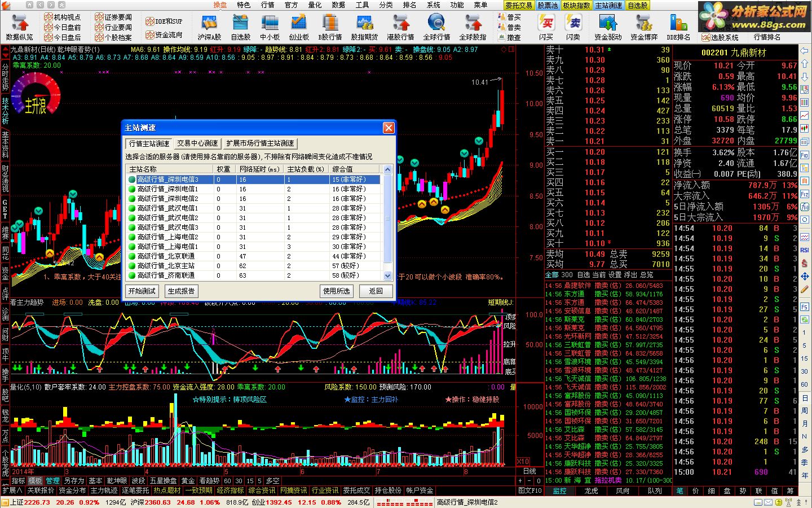Open the 自选股 watchlist toolbar icon
The height and width of the screenshot is (508, 812).
point(241,27)
